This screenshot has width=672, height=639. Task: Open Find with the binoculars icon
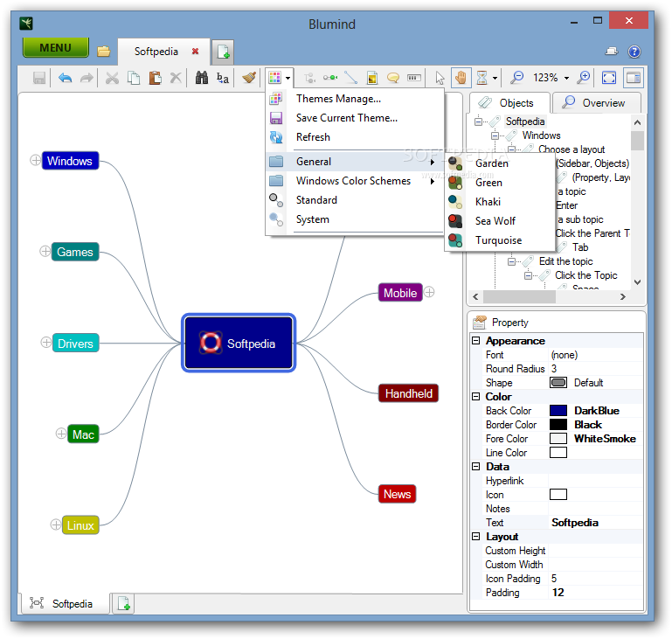click(x=202, y=78)
